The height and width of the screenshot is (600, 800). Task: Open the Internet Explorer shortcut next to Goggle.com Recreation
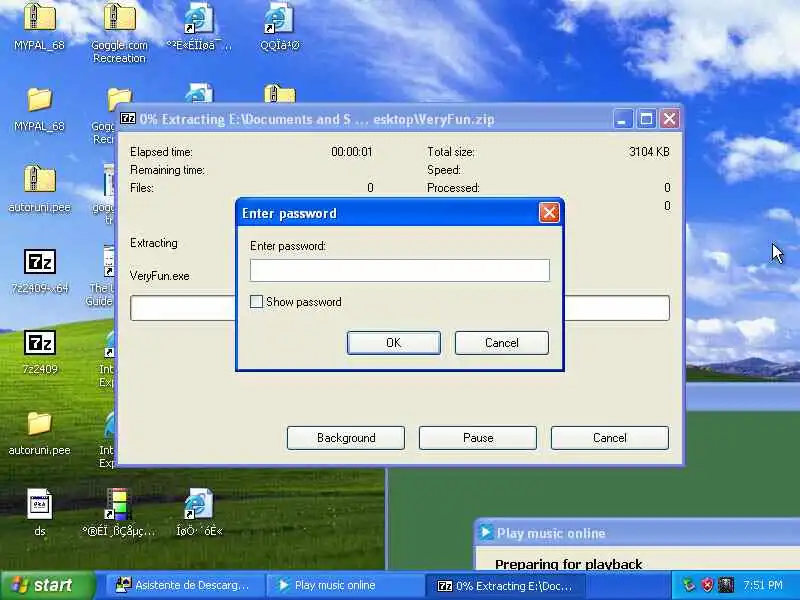pos(198,19)
